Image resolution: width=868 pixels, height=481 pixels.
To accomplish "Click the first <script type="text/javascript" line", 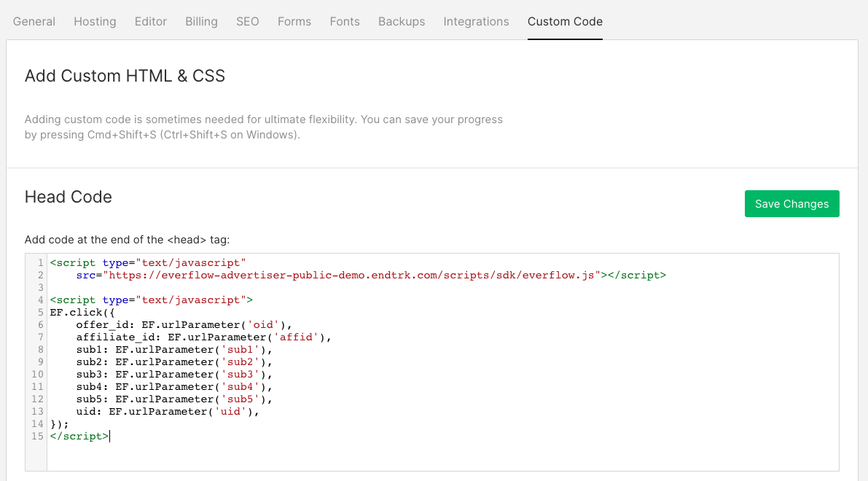I will click(148, 263).
